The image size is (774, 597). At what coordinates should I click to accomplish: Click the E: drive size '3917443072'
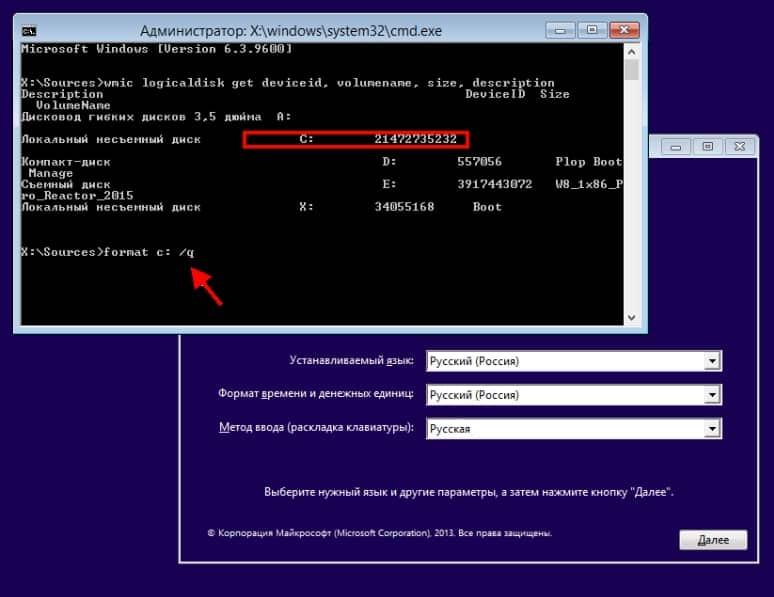[x=495, y=184]
